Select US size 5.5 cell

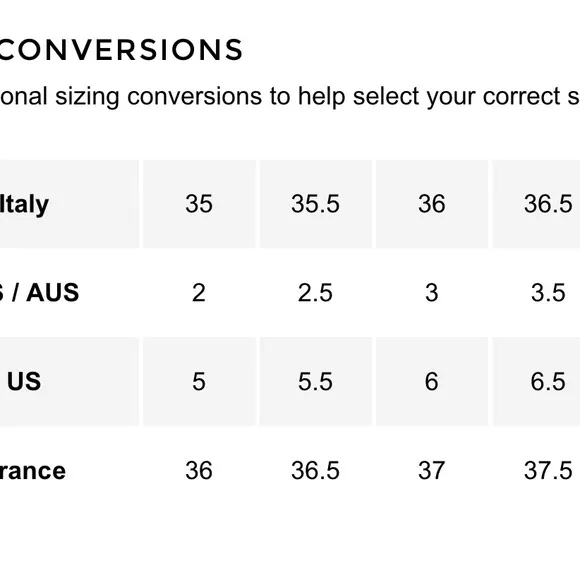tap(316, 381)
